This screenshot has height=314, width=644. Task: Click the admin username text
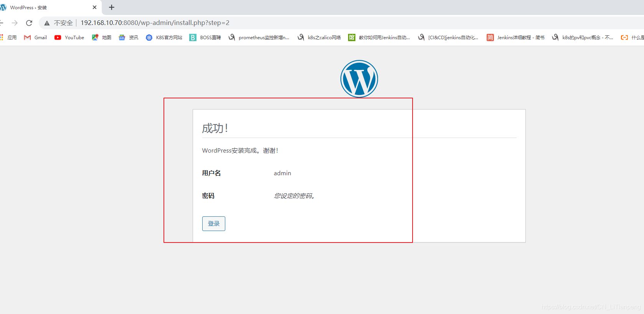click(x=282, y=173)
